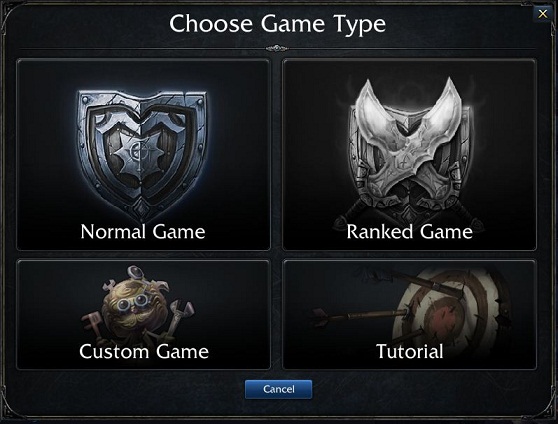This screenshot has height=424, width=558.
Task: Click the wrench held by the Custom Game mascot
Action: click(x=179, y=317)
